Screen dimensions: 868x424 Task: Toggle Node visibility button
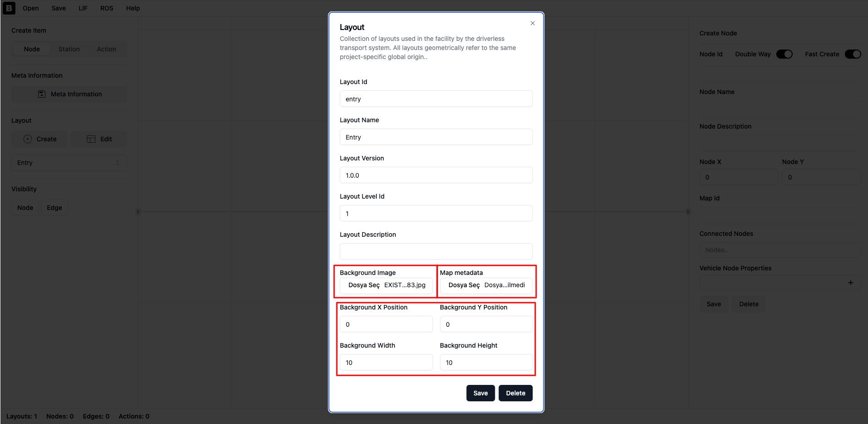(x=25, y=208)
